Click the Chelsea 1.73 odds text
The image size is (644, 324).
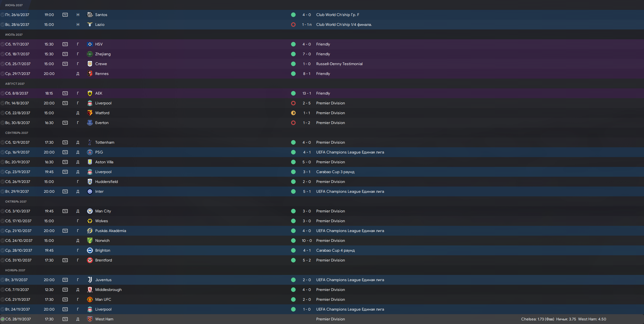[537, 319]
